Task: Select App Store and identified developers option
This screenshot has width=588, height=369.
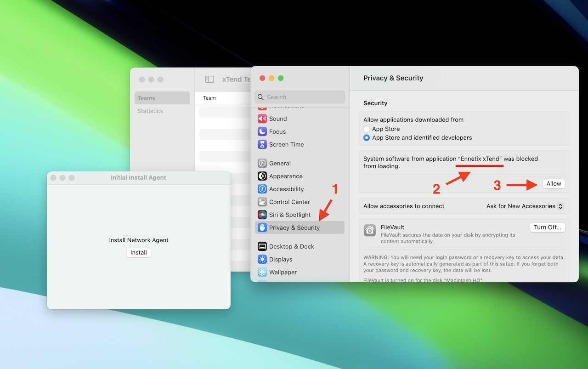Action: [367, 138]
